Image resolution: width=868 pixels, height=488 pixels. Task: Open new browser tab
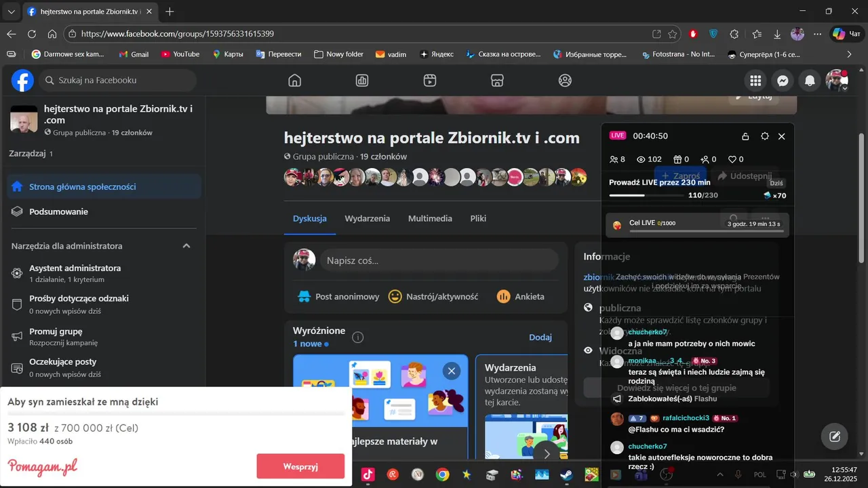pos(170,12)
